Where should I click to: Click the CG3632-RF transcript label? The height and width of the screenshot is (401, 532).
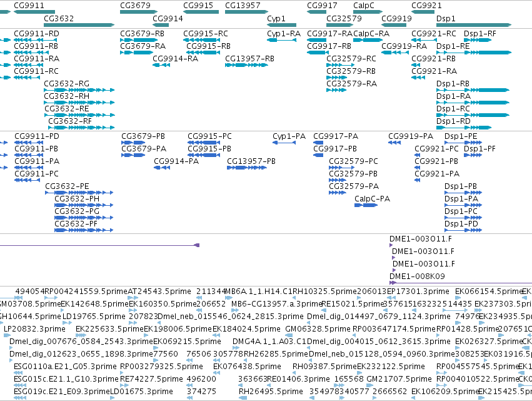point(70,121)
